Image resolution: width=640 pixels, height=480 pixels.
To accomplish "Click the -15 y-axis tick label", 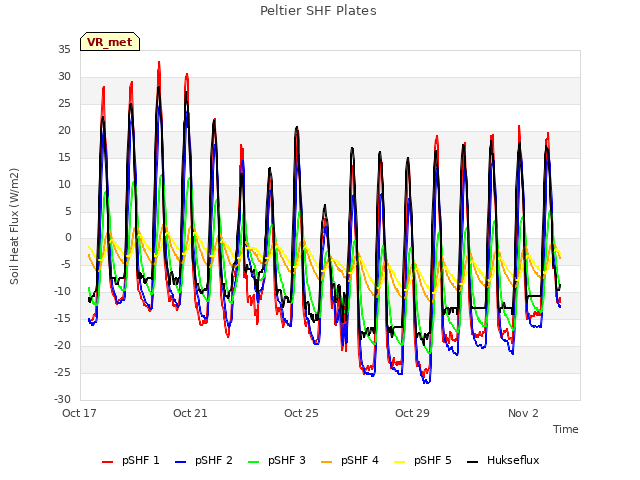I will coord(63,319).
